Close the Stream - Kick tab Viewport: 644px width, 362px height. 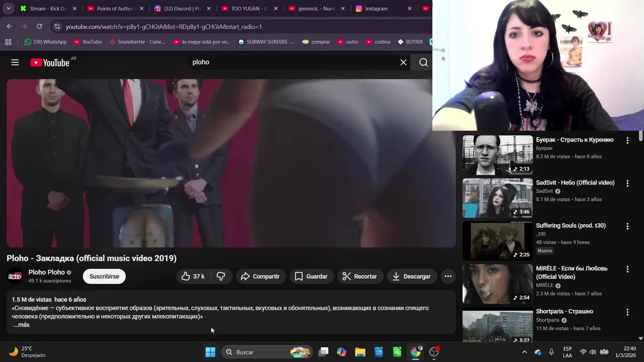pos(74,9)
